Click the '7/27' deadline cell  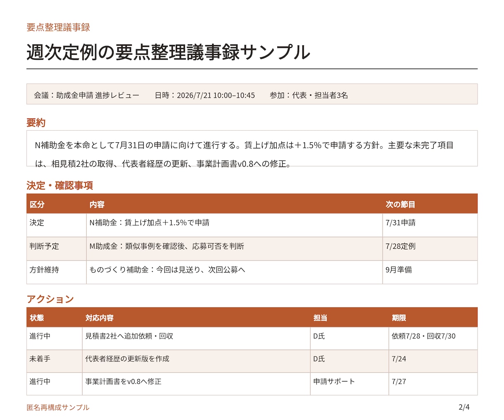tap(399, 382)
